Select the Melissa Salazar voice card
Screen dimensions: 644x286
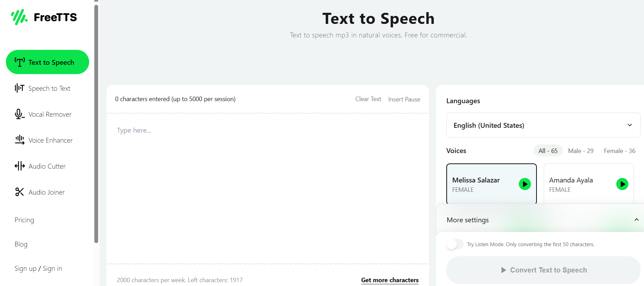[491, 184]
